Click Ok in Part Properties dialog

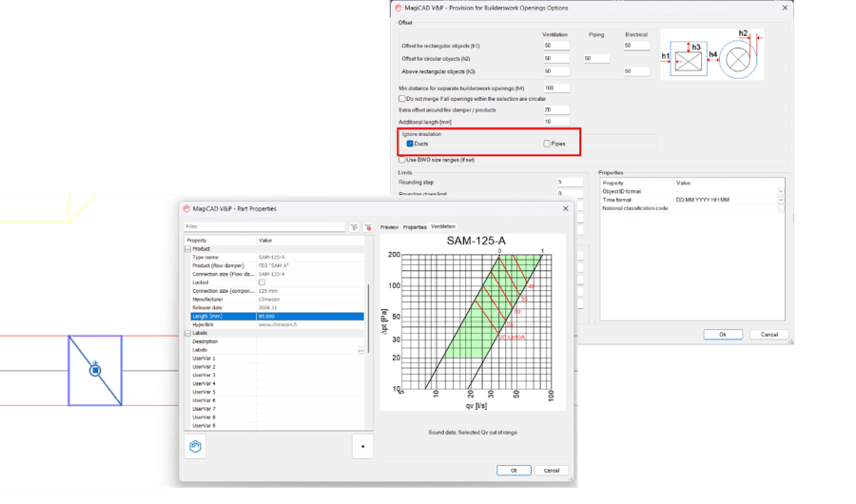[514, 470]
